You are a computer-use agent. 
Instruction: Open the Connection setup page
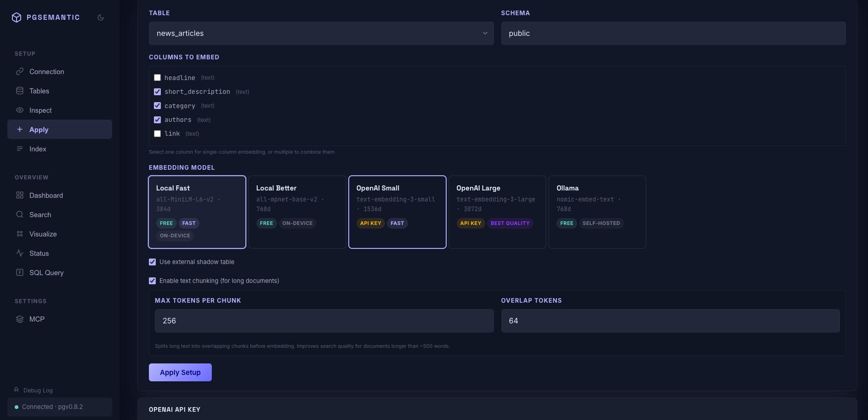coord(46,71)
